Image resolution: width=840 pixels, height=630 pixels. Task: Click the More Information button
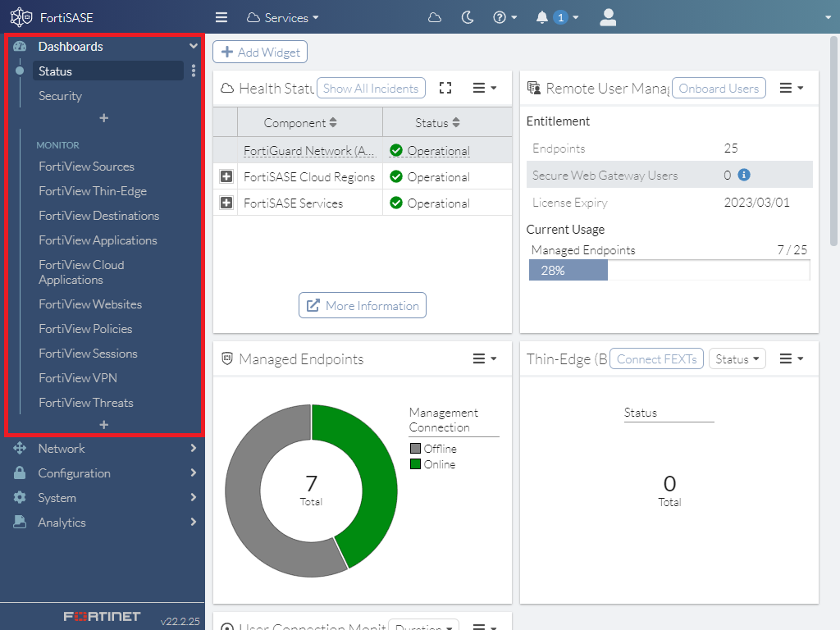(x=363, y=305)
